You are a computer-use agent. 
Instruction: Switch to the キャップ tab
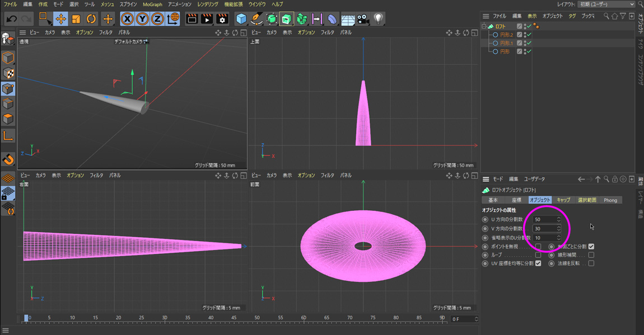pyautogui.click(x=563, y=200)
